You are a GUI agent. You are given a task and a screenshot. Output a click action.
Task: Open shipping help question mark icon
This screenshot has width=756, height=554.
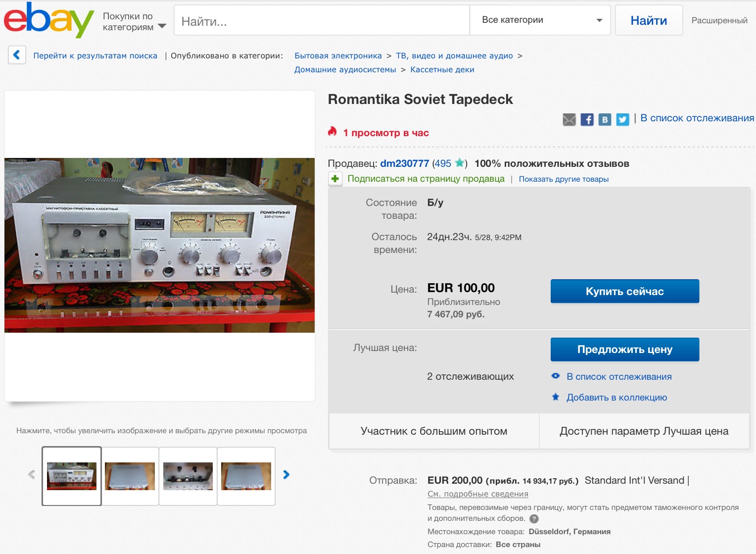[534, 519]
